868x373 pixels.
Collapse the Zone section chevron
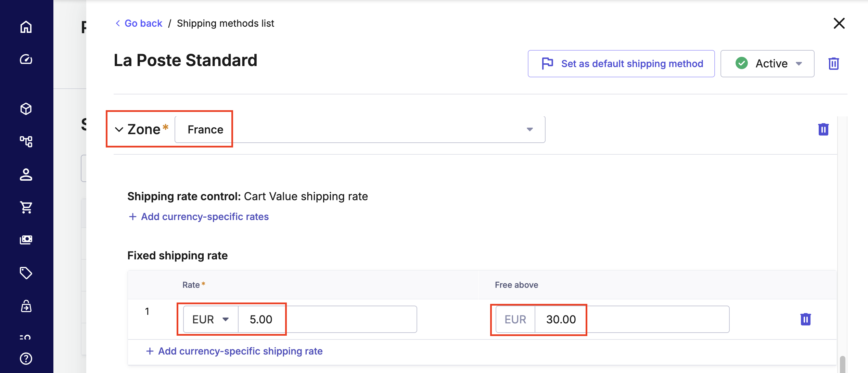pyautogui.click(x=119, y=129)
